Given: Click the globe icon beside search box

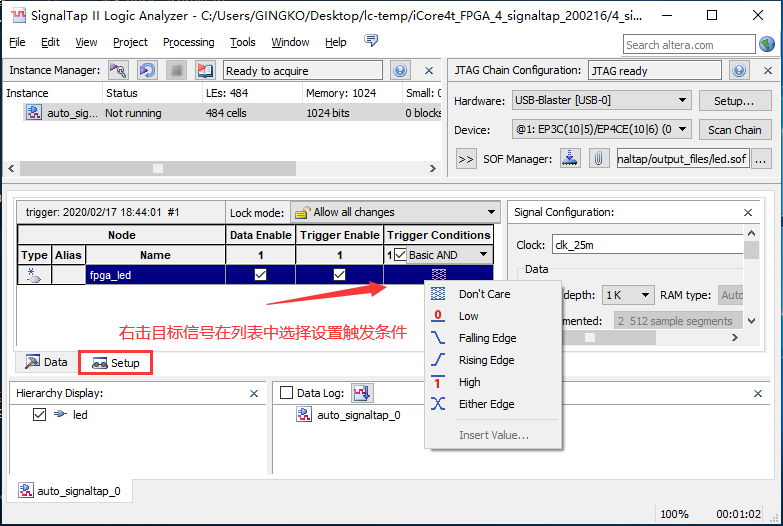Looking at the screenshot, I should tap(766, 44).
